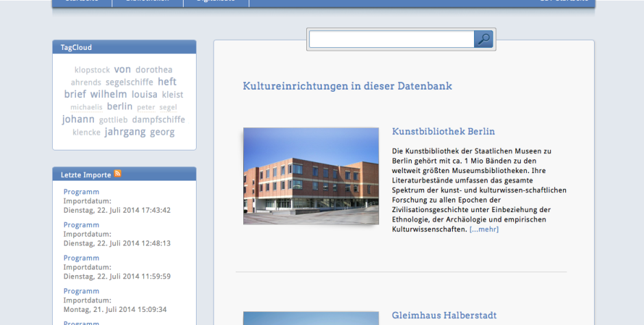This screenshot has width=644, height=325.
Task: Pick the 'berlin' tag in TagCloud
Action: 119,106
